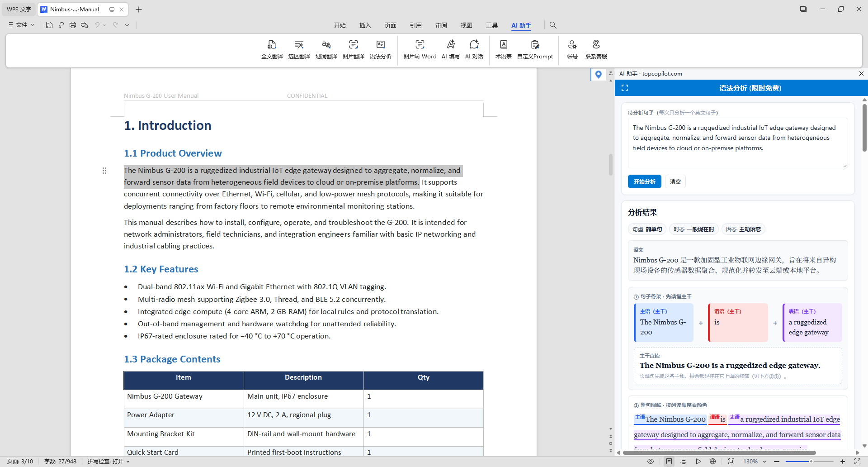Launch the 语法分析 grammar analysis tool
Screen dimensions: 868x467
tap(380, 49)
